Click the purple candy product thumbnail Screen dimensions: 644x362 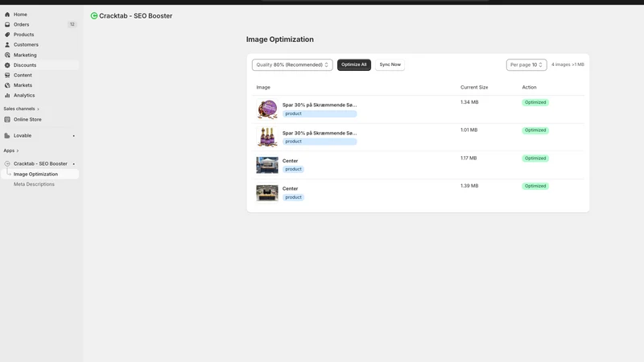point(267,109)
